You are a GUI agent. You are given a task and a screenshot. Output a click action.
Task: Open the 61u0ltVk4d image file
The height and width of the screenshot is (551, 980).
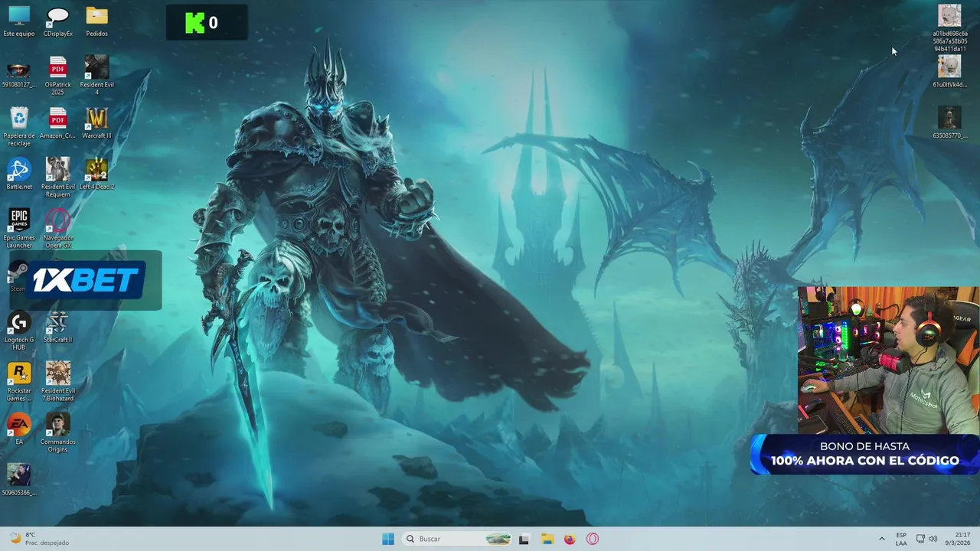click(949, 72)
